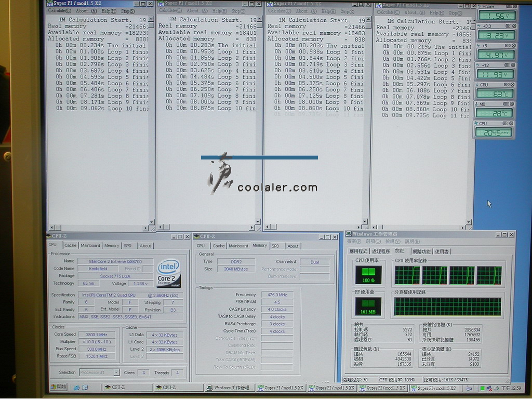Click CAS# Latency value 4.0 clocks
The height and width of the screenshot is (399, 532).
(x=277, y=309)
